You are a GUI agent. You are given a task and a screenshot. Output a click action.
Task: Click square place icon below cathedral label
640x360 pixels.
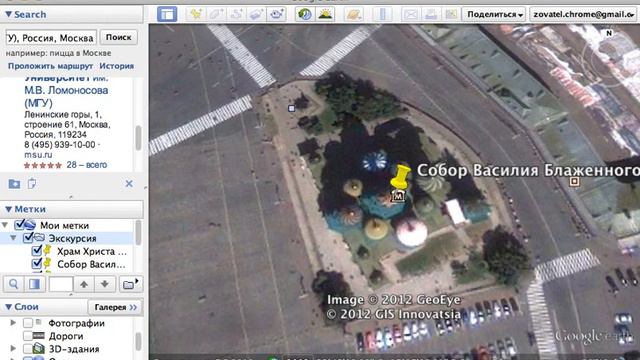(x=574, y=181)
